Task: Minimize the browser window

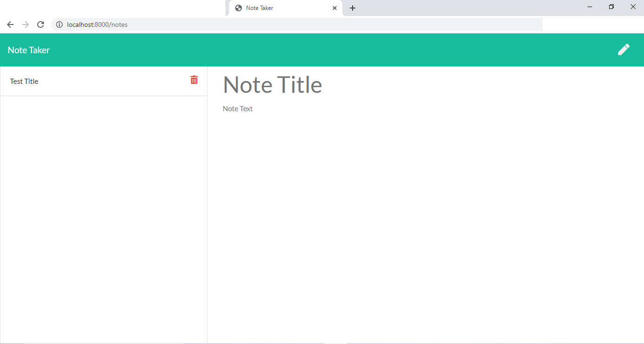Action: [590, 7]
